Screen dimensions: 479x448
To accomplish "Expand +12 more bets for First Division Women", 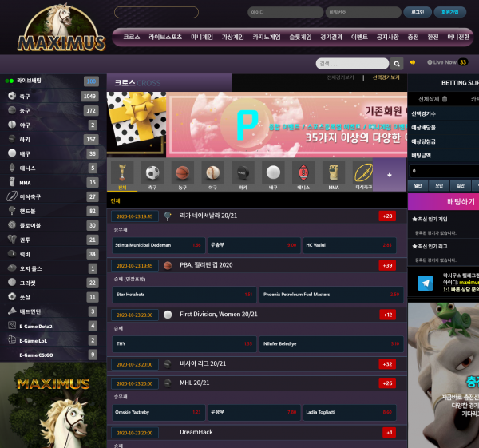I will [x=388, y=315].
